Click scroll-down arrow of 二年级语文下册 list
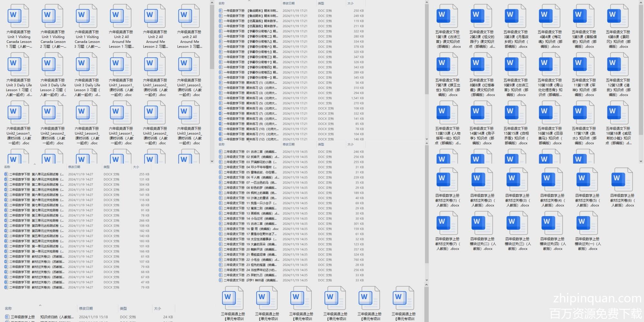This screenshot has height=322, width=644. pos(427,280)
